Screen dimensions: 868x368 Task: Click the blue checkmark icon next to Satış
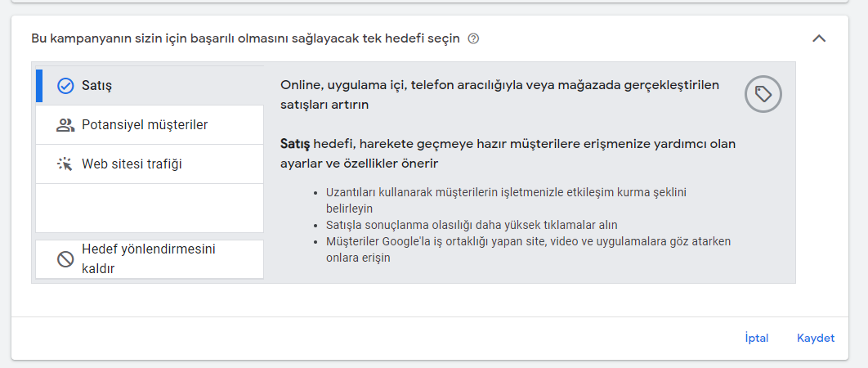pyautogui.click(x=65, y=86)
